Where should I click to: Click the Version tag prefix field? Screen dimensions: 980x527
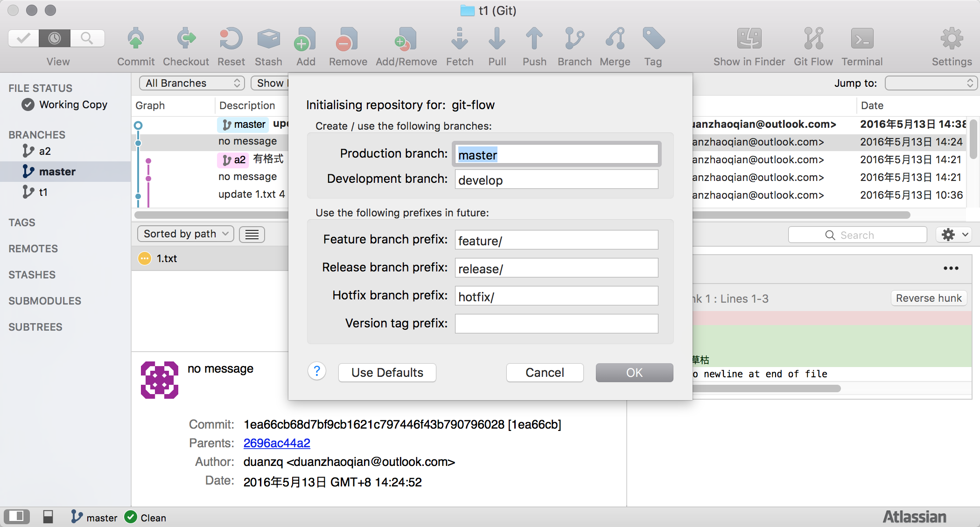pyautogui.click(x=556, y=323)
